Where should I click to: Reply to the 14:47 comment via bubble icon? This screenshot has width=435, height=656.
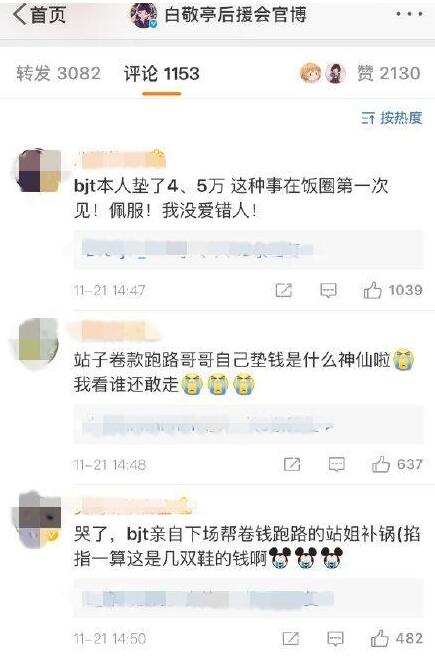coord(328,290)
